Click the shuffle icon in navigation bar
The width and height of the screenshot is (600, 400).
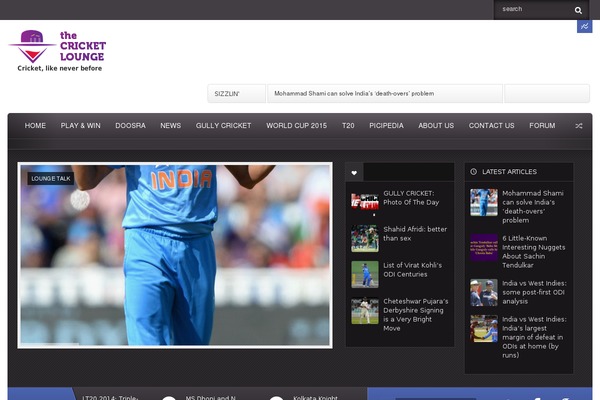coord(579,126)
